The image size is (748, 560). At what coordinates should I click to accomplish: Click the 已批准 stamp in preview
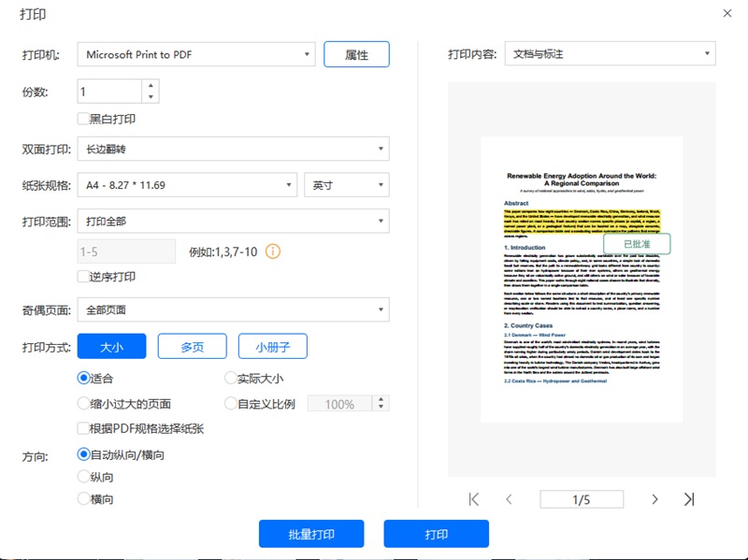637,244
